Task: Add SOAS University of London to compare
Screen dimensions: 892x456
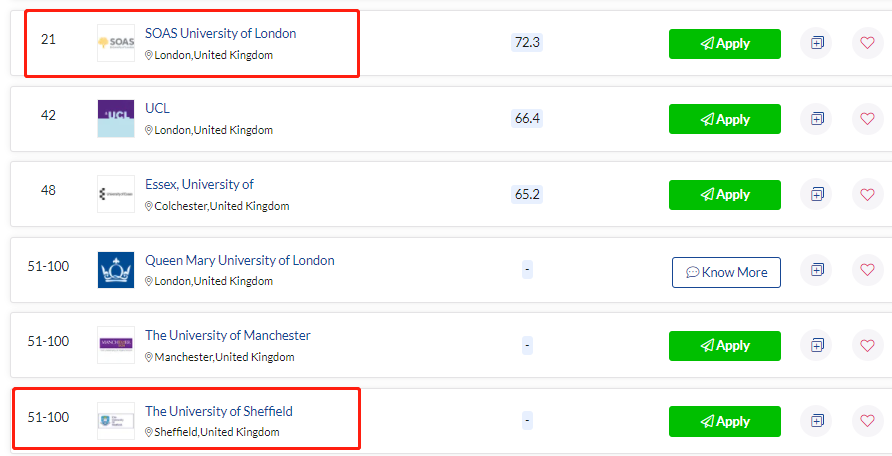Action: [816, 43]
